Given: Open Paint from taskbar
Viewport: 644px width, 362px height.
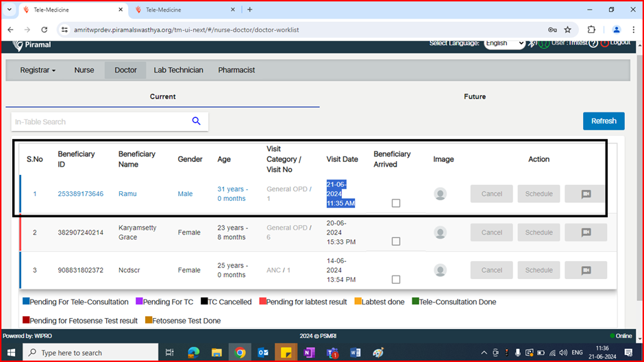Looking at the screenshot, I should click(x=378, y=352).
